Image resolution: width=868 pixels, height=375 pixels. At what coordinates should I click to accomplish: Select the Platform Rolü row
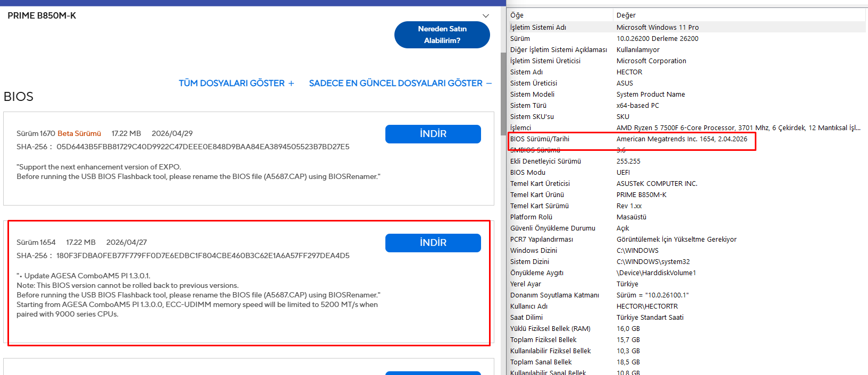(x=687, y=217)
